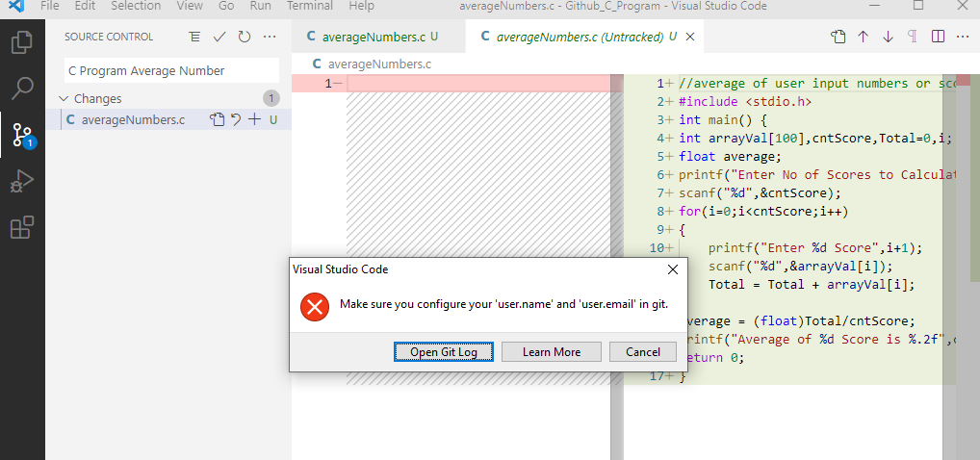Click Open Git Log button
This screenshot has height=460, width=980.
pyautogui.click(x=444, y=352)
